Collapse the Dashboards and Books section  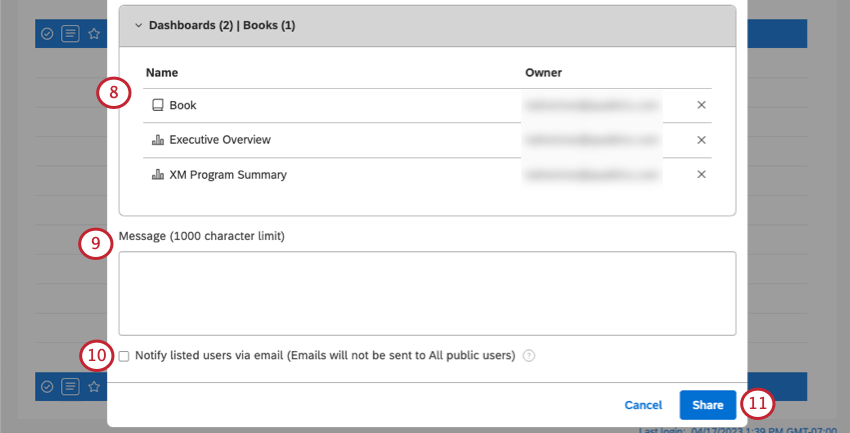click(139, 25)
